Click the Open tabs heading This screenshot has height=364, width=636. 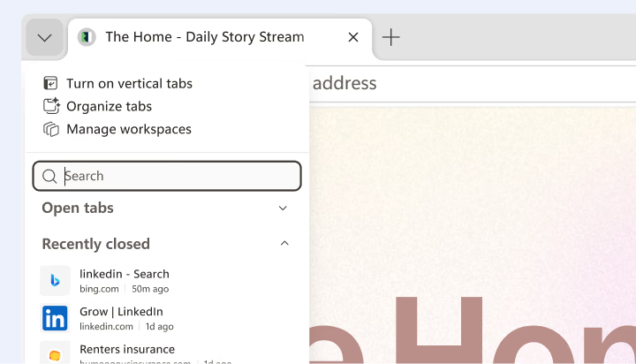(78, 208)
